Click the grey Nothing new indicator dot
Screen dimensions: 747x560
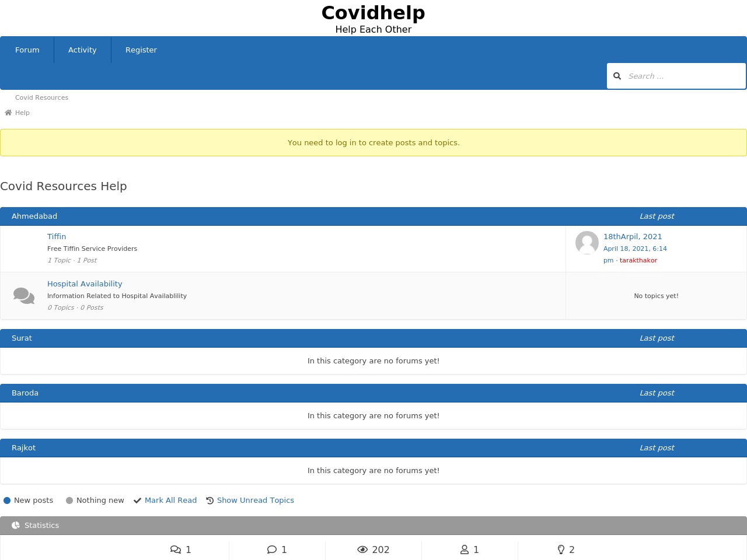[x=69, y=501]
